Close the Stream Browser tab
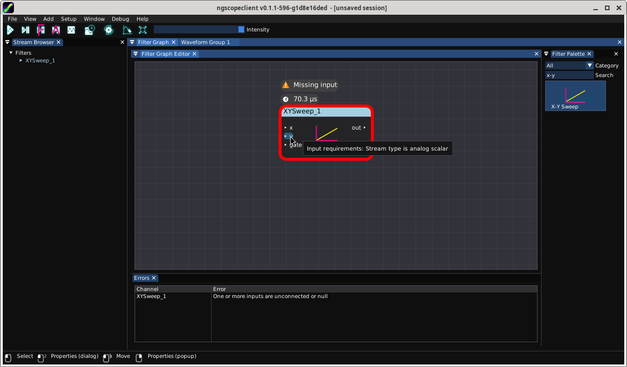This screenshot has height=367, width=627. pyautogui.click(x=58, y=42)
